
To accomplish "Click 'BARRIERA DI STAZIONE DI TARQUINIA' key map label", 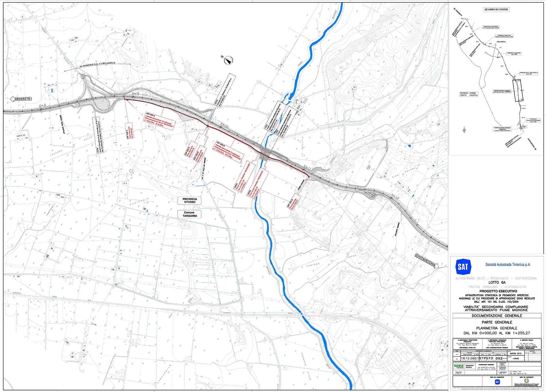I will coord(491,27).
